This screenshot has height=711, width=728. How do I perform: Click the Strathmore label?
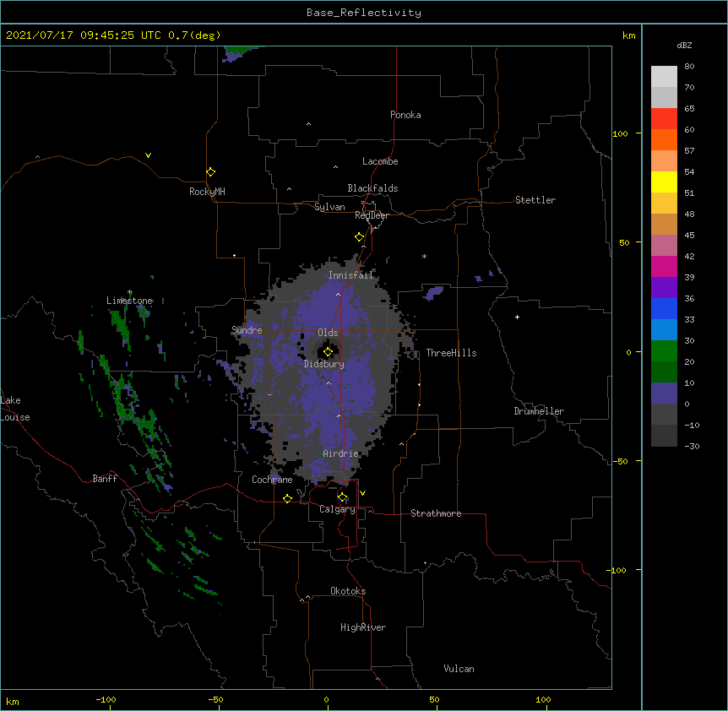[x=436, y=513]
